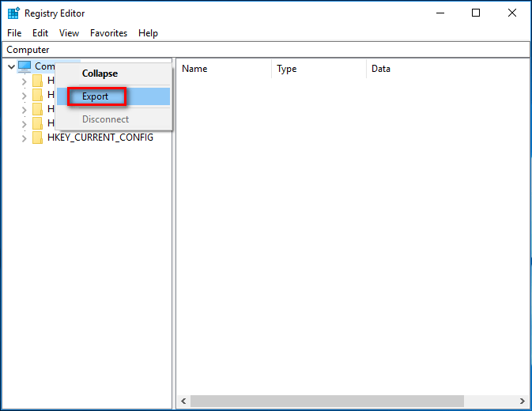Click the HKEY_CURRENT_CONFIG folder icon

click(37, 138)
